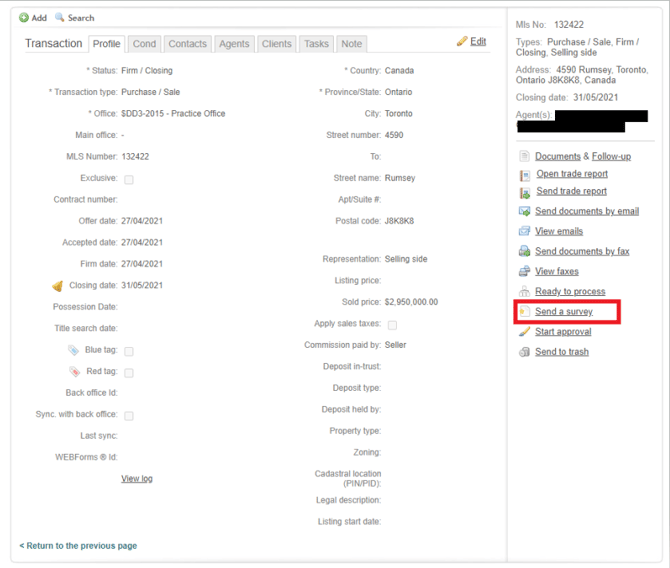Check Sync. with back office box

(129, 416)
